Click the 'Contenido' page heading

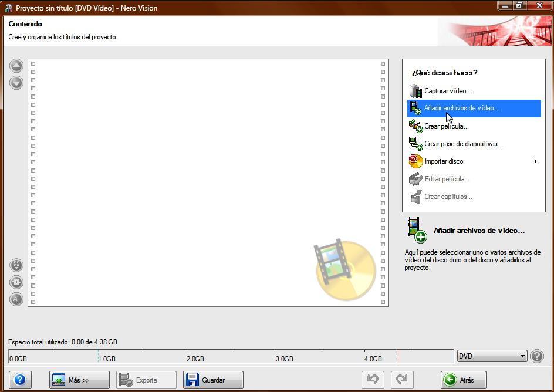click(x=25, y=24)
